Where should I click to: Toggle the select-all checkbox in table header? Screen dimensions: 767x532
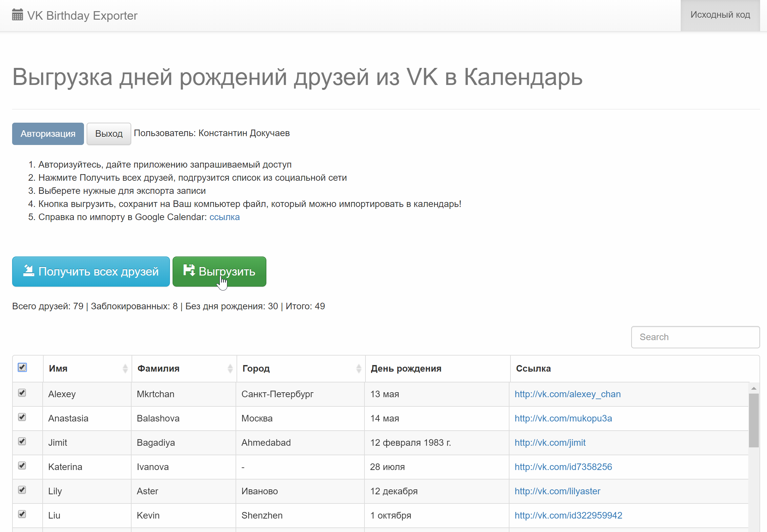coord(22,367)
